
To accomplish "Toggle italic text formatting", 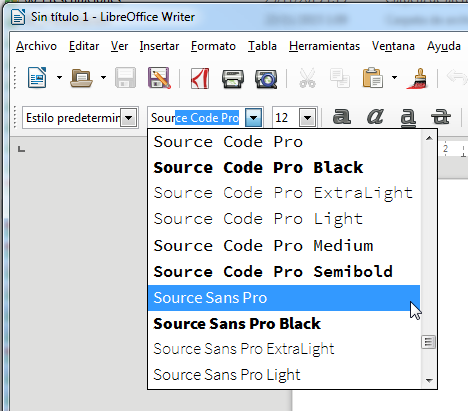I will [375, 117].
